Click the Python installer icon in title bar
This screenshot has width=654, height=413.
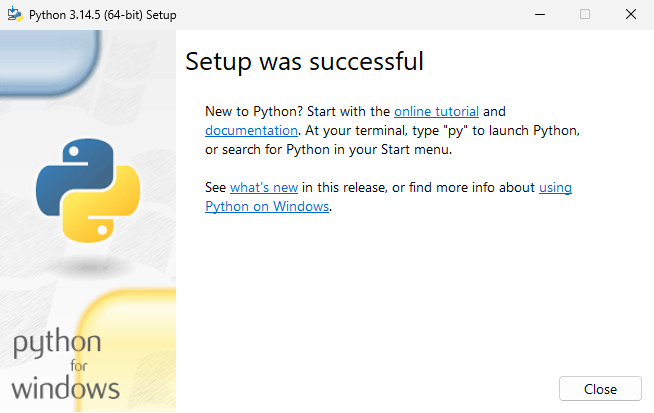click(15, 14)
